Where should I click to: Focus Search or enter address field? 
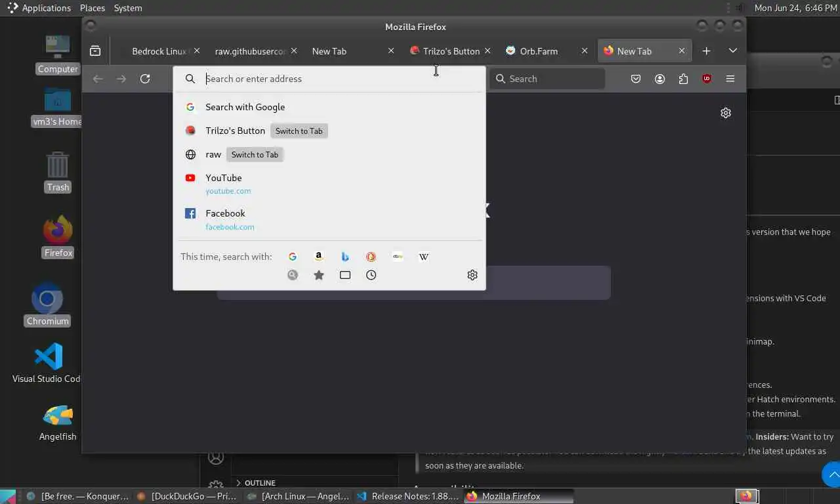(x=329, y=79)
